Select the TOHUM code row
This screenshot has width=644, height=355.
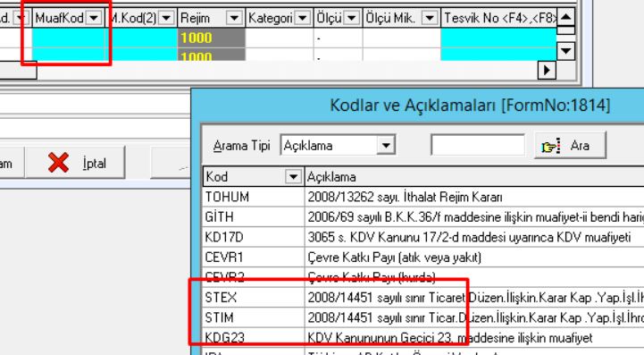click(423, 197)
